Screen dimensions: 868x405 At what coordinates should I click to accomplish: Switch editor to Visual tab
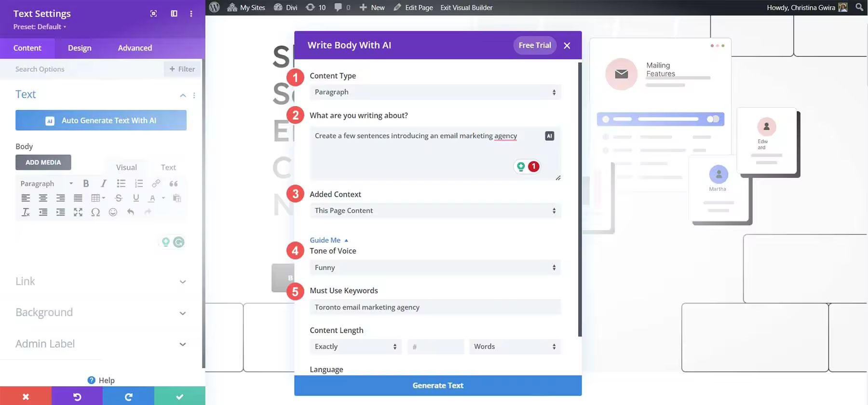[x=126, y=167]
